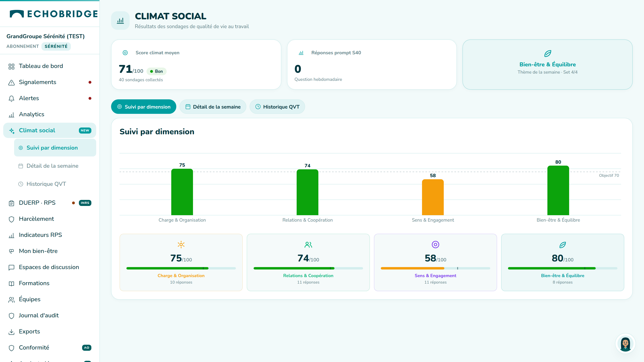644x362 pixels.
Task: Click the DUERP clipboard icon
Action: (x=11, y=203)
